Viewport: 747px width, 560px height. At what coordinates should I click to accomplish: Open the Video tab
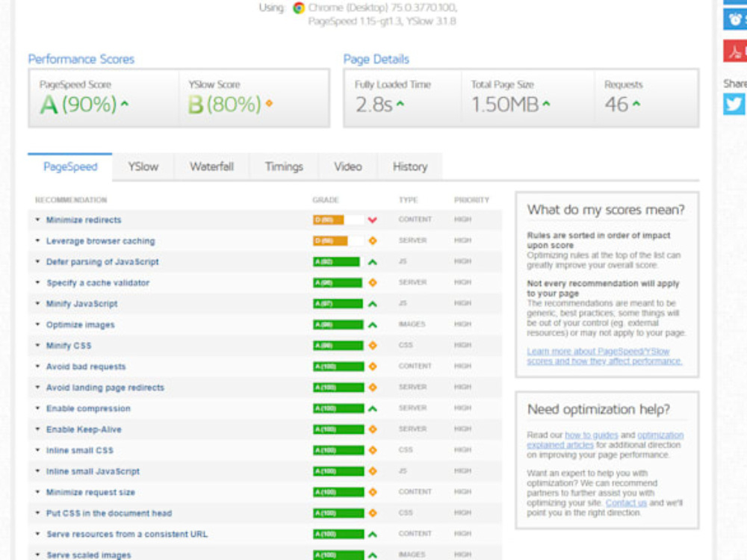pyautogui.click(x=348, y=167)
